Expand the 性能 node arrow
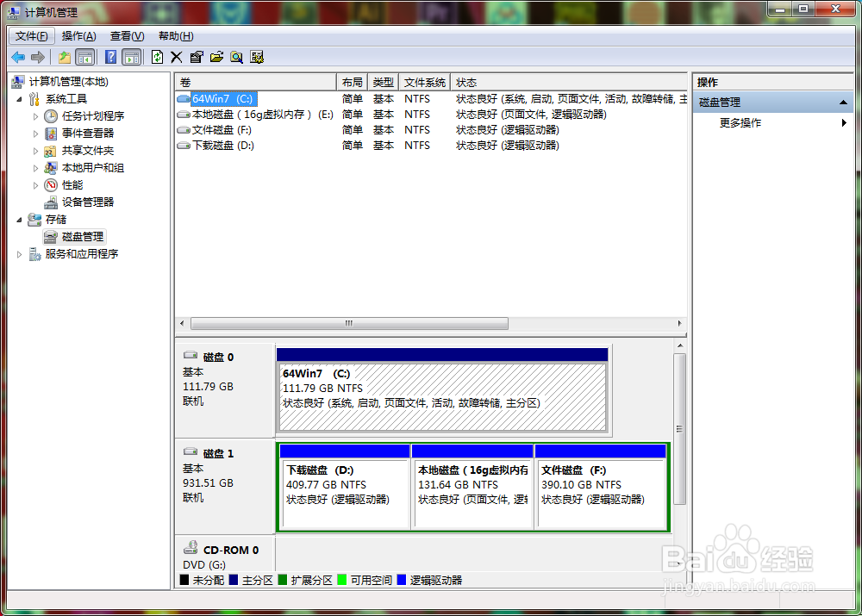 click(35, 186)
